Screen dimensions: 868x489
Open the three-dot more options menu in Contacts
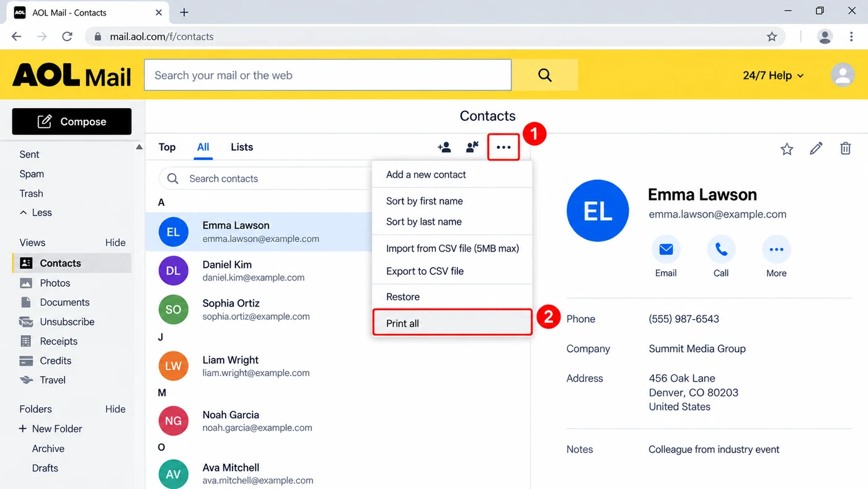pyautogui.click(x=503, y=147)
